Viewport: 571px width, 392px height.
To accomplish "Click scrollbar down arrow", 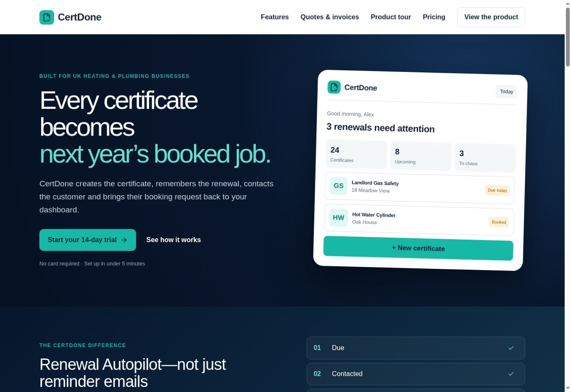I will click(x=568, y=388).
